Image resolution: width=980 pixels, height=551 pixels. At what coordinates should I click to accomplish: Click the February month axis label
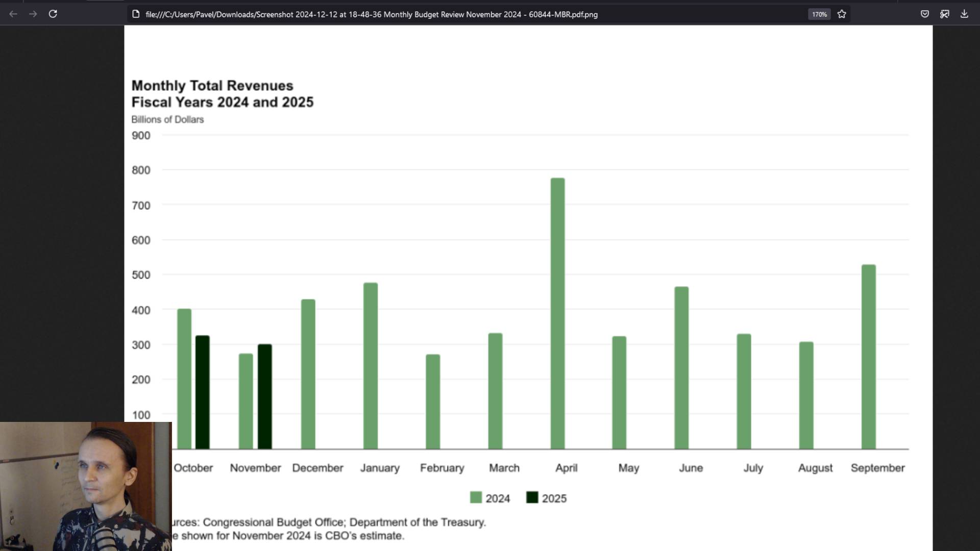[442, 468]
